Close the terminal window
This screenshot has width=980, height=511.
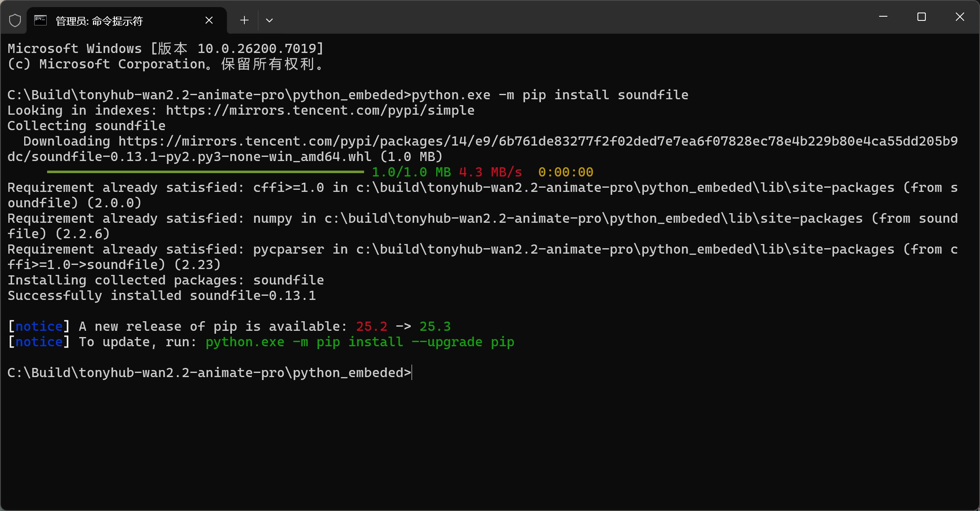pyautogui.click(x=960, y=17)
